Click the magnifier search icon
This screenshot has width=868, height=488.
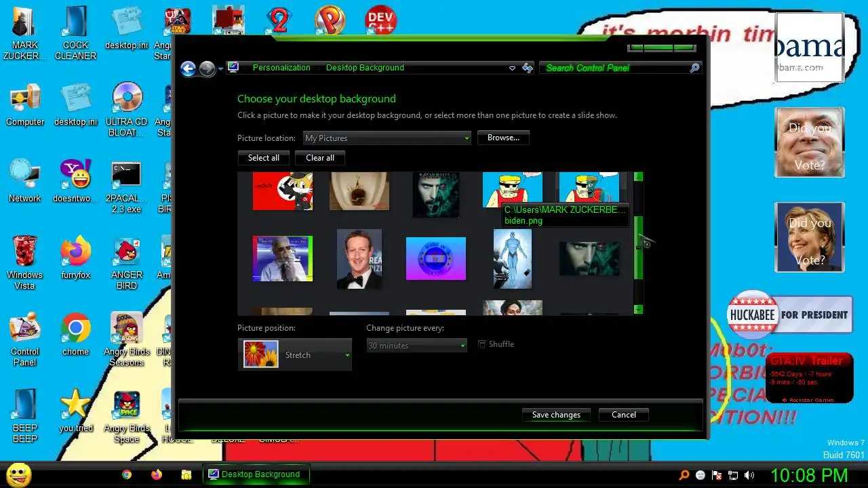tap(694, 68)
